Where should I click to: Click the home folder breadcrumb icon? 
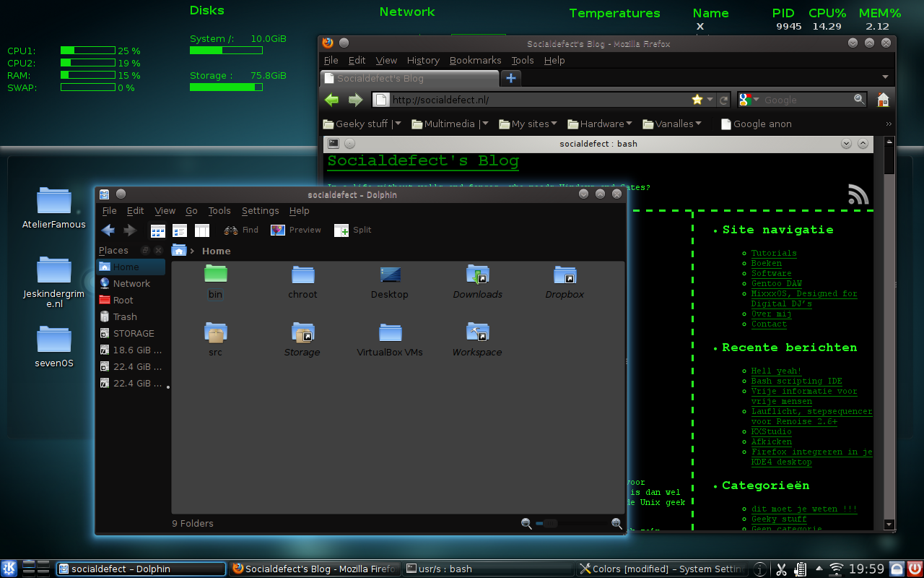tap(179, 251)
